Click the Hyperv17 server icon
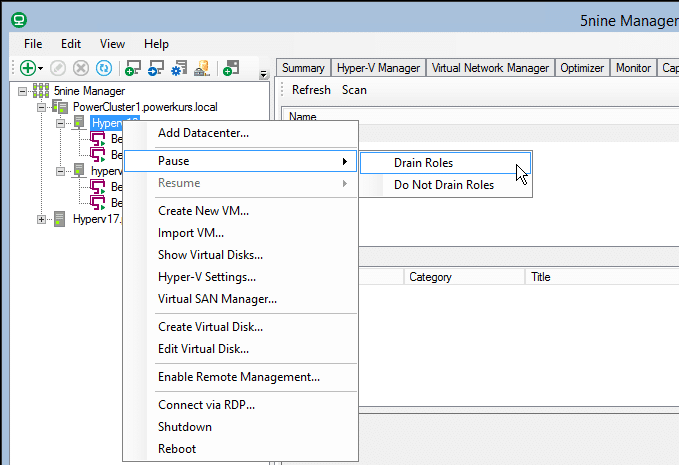679x465 pixels. tap(60, 219)
